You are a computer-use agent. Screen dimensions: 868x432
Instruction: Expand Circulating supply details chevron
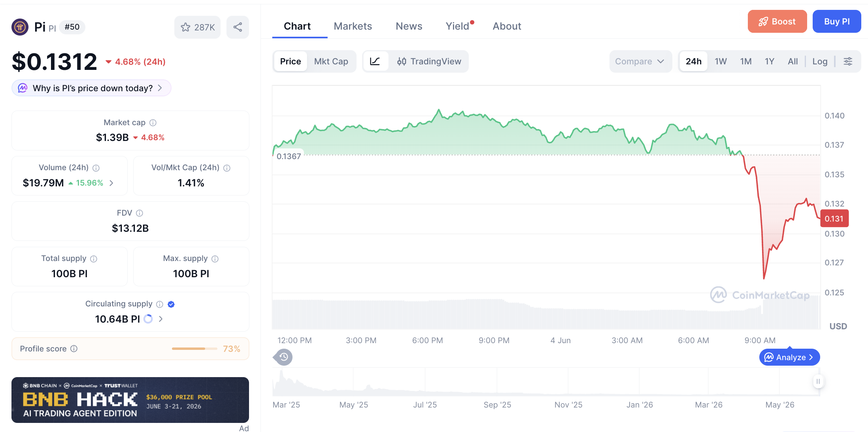(x=161, y=319)
